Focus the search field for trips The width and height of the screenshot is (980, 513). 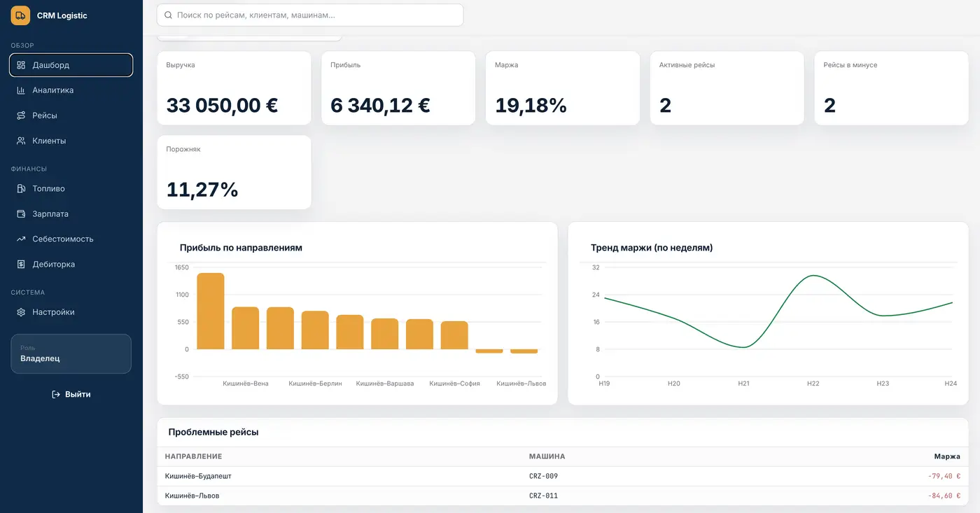pyautogui.click(x=310, y=15)
